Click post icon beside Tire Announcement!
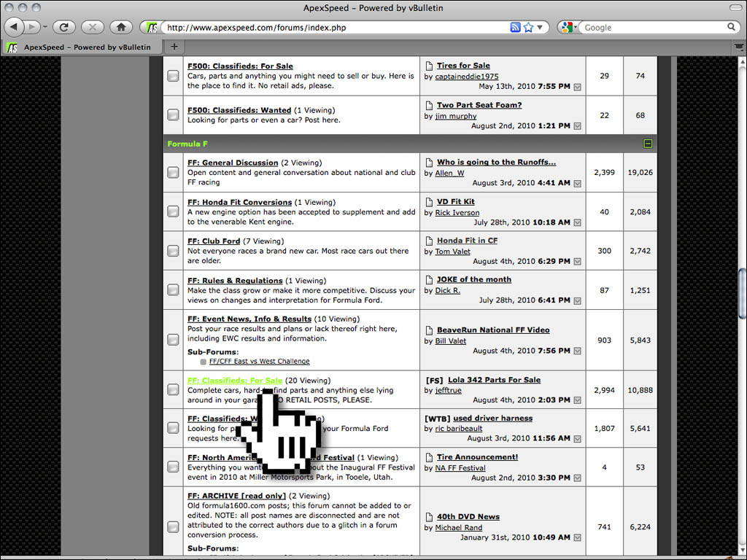Screen dimensions: 747x560 (x=429, y=458)
